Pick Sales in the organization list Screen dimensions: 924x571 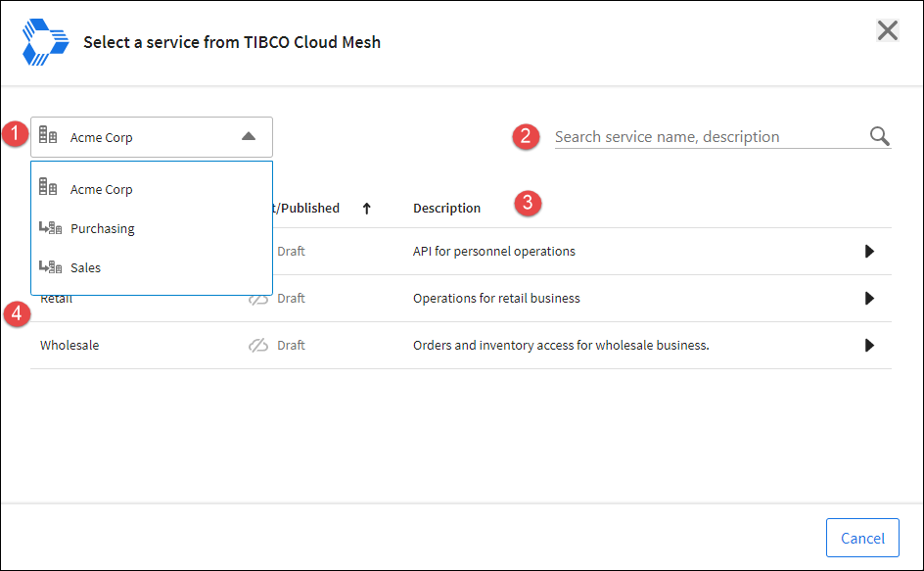point(86,268)
